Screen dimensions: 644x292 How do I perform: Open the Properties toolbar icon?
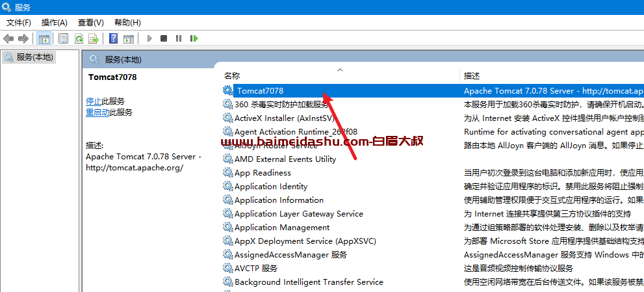pyautogui.click(x=63, y=38)
